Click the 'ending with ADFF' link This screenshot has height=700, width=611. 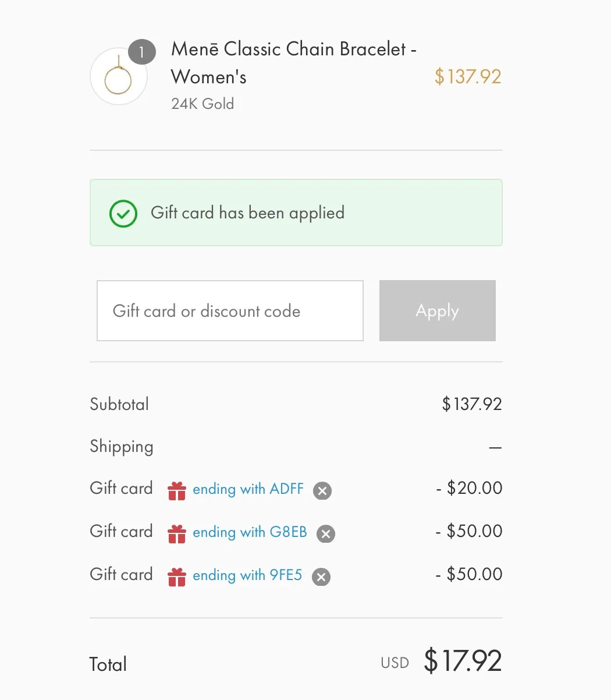coord(248,489)
